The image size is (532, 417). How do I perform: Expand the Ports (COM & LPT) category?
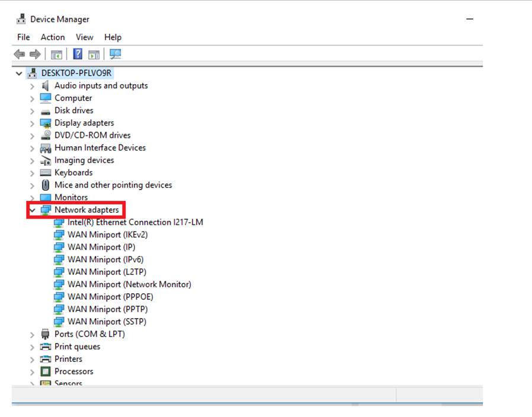32,335
